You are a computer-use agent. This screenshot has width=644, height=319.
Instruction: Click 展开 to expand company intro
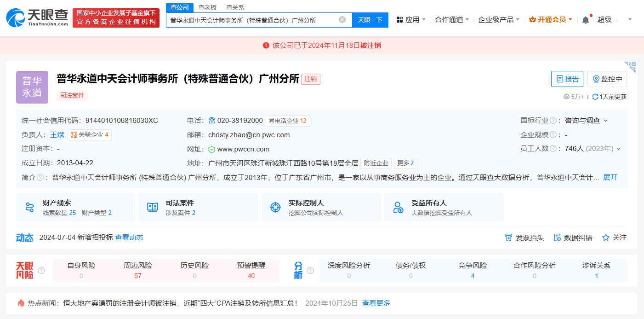610,178
